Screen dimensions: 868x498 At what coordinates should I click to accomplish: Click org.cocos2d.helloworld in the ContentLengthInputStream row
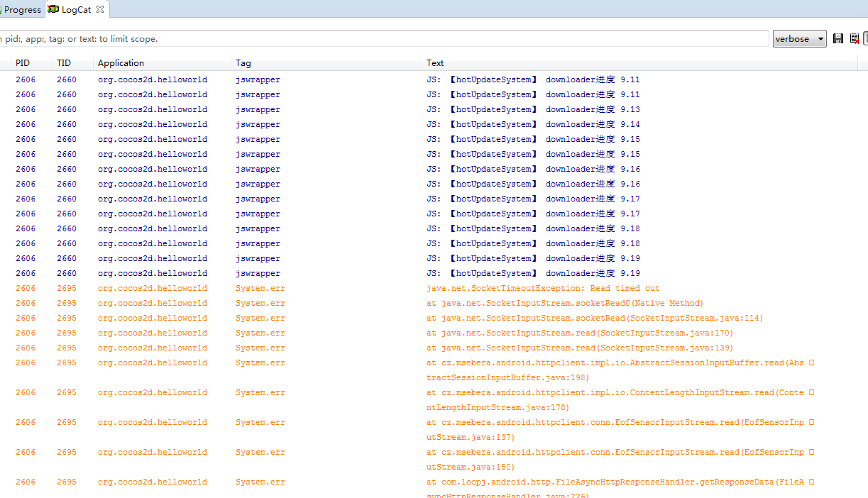pos(153,392)
